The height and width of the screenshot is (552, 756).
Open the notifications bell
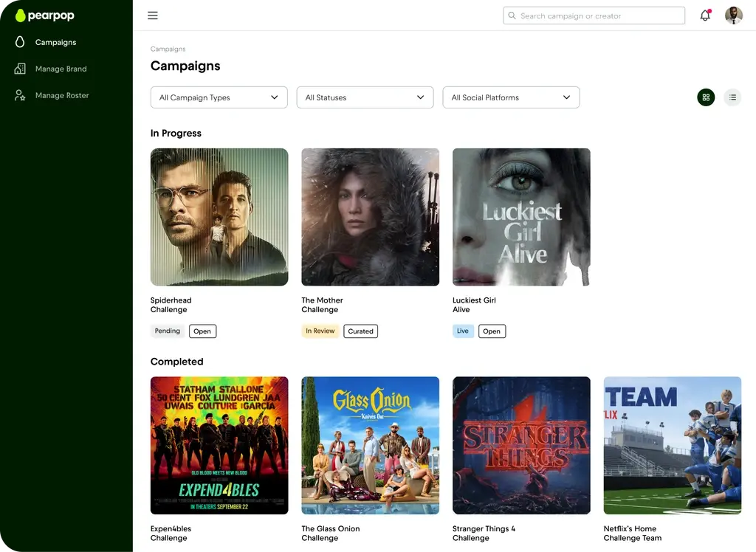(705, 15)
